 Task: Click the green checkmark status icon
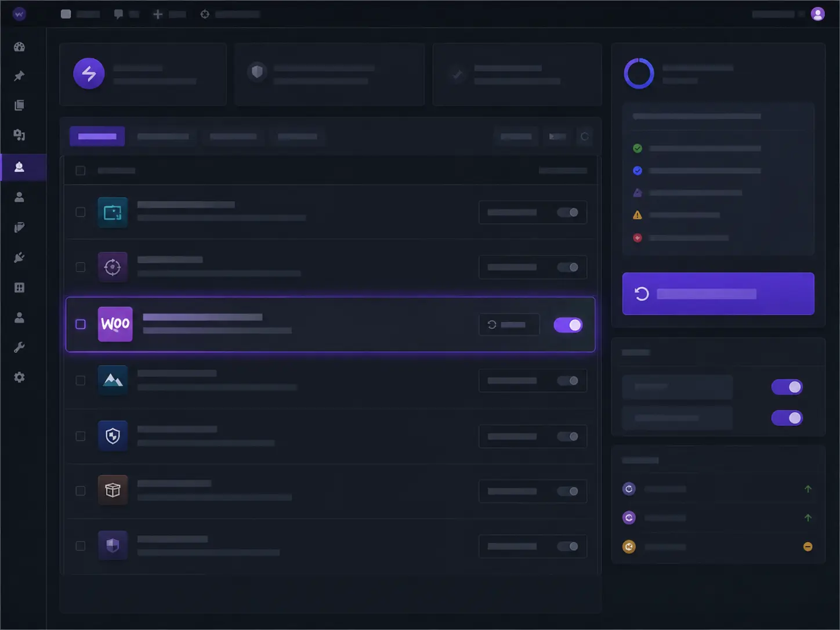pyautogui.click(x=638, y=149)
